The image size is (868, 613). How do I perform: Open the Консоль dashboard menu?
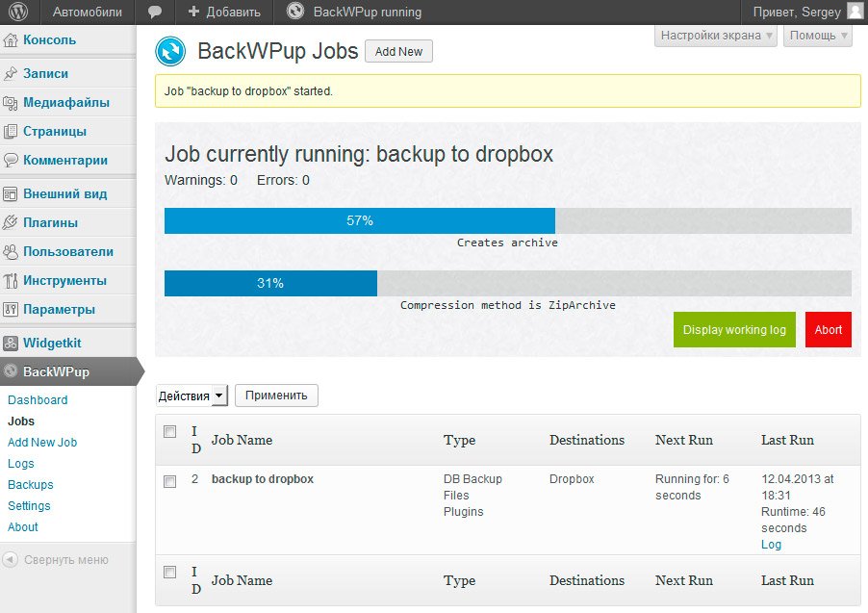(x=49, y=39)
